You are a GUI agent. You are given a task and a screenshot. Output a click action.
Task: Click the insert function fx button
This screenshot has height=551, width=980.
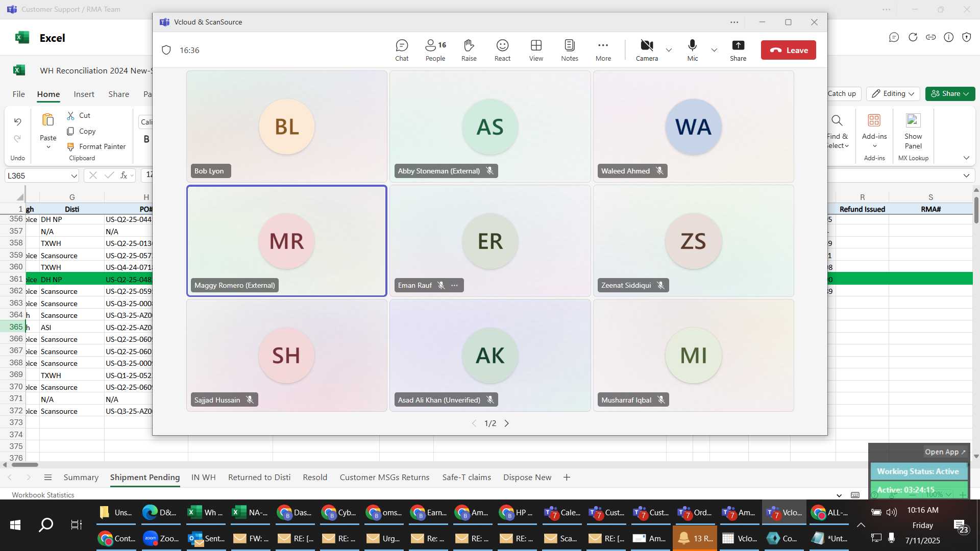pyautogui.click(x=124, y=175)
